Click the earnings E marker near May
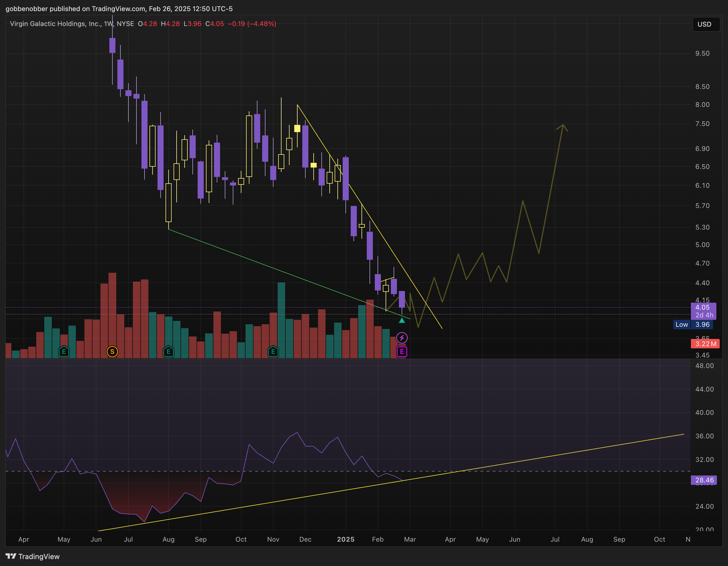The image size is (728, 566). pos(64,352)
